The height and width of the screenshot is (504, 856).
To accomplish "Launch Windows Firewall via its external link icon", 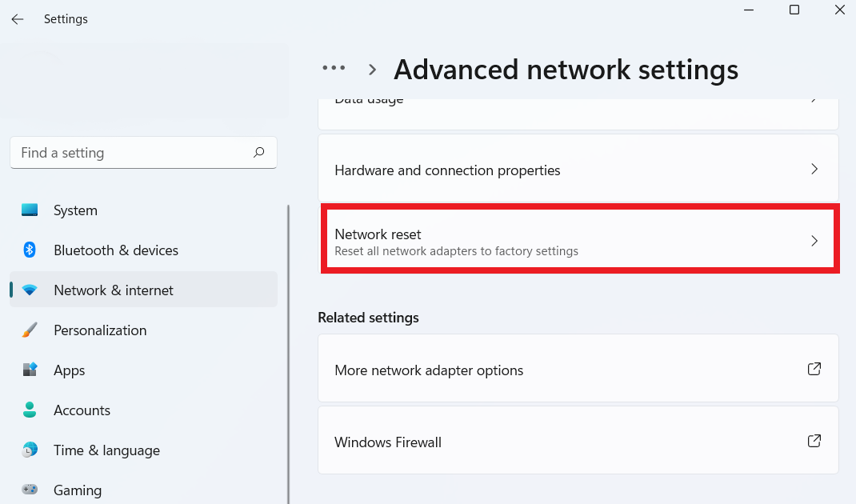I will 814,440.
